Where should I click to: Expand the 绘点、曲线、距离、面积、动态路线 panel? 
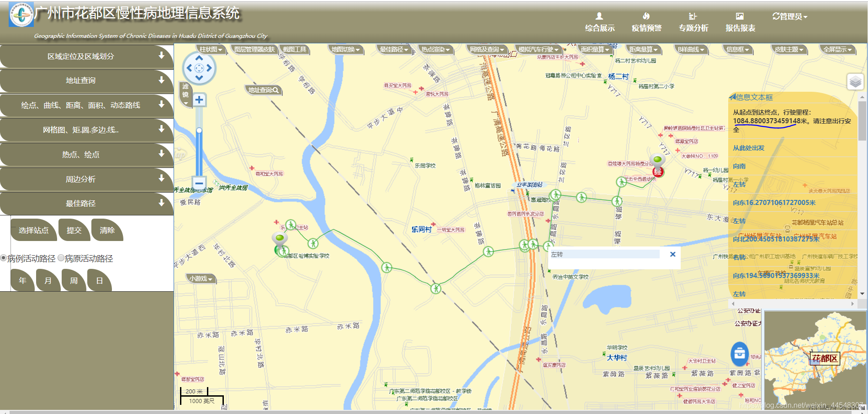tap(86, 105)
